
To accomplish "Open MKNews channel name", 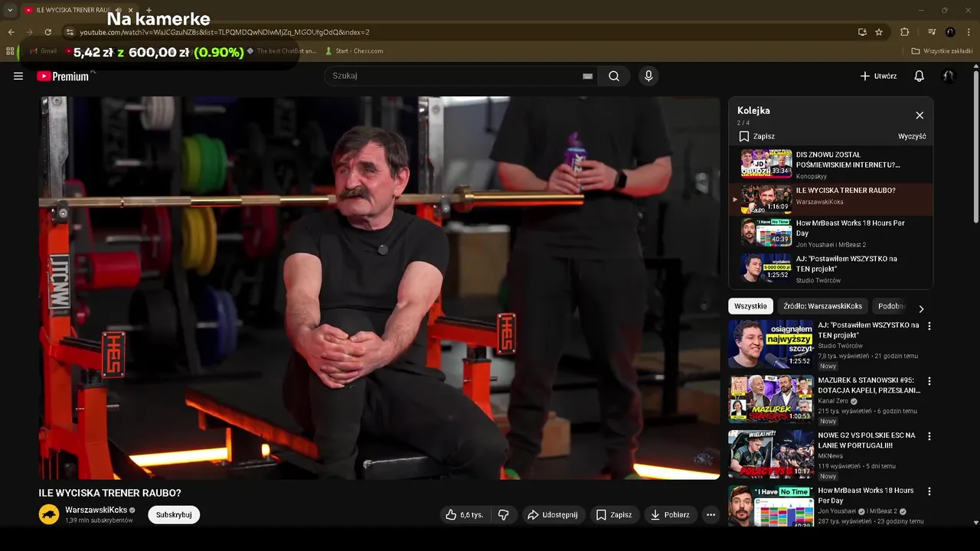I will point(830,456).
